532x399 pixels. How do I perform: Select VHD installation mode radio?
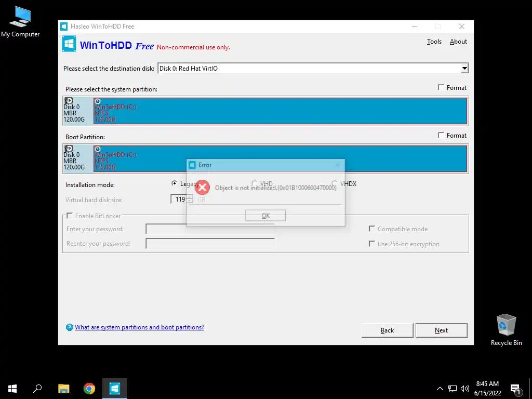[x=254, y=183]
